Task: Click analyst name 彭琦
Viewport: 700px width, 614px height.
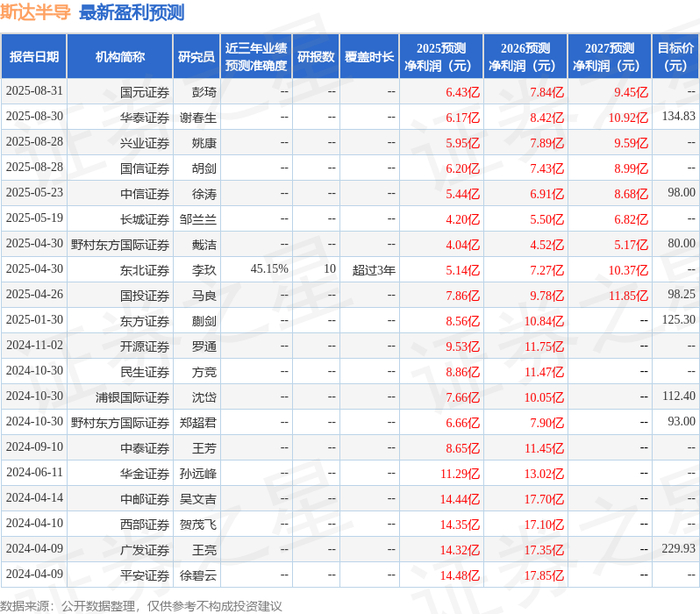Action: [204, 92]
